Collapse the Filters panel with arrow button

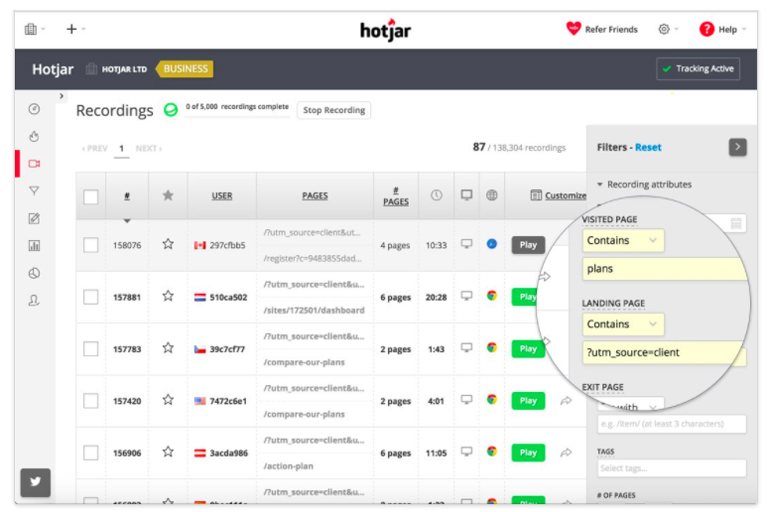pos(738,147)
